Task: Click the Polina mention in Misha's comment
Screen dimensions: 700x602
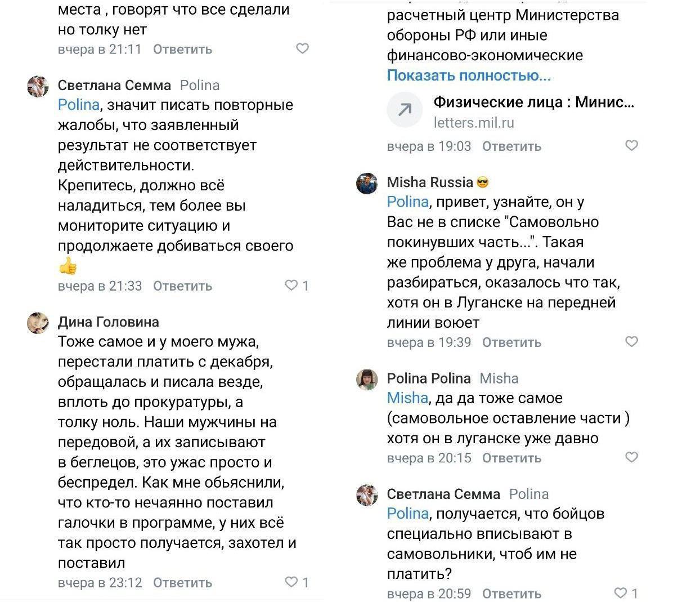Action: [408, 202]
